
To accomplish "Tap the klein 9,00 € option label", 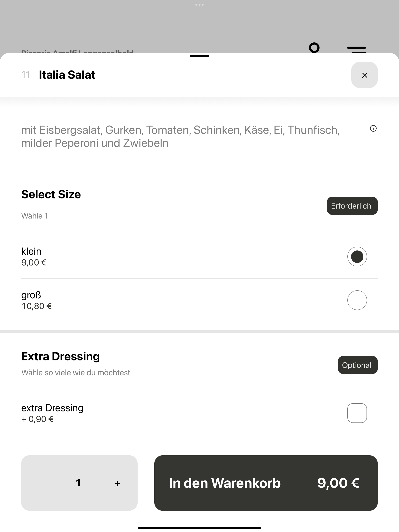I will 34,257.
